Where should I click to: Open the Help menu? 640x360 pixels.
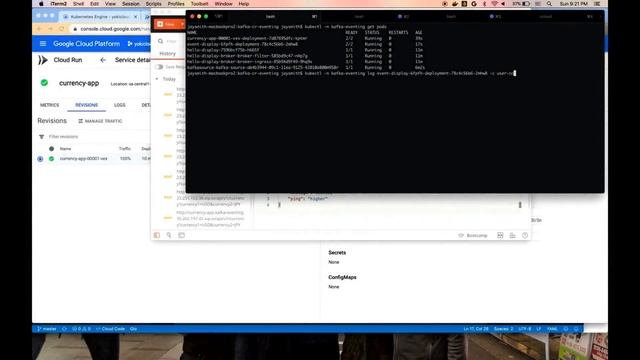click(x=244, y=4)
